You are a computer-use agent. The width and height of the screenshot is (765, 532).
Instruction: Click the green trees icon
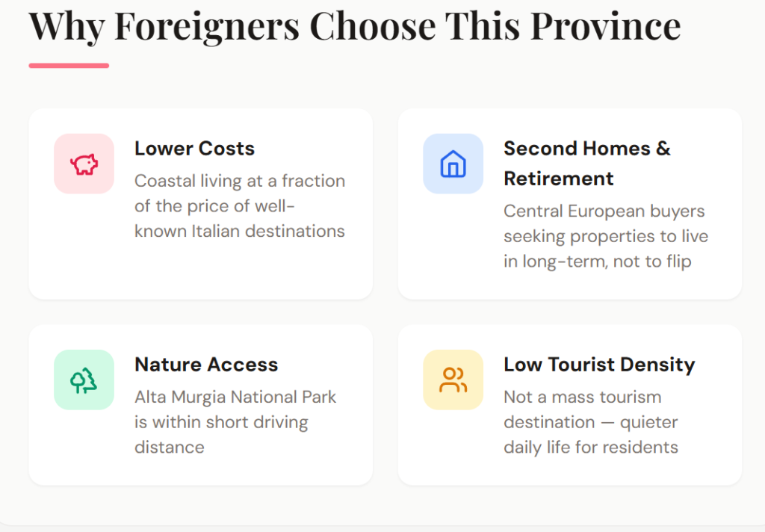pos(84,380)
